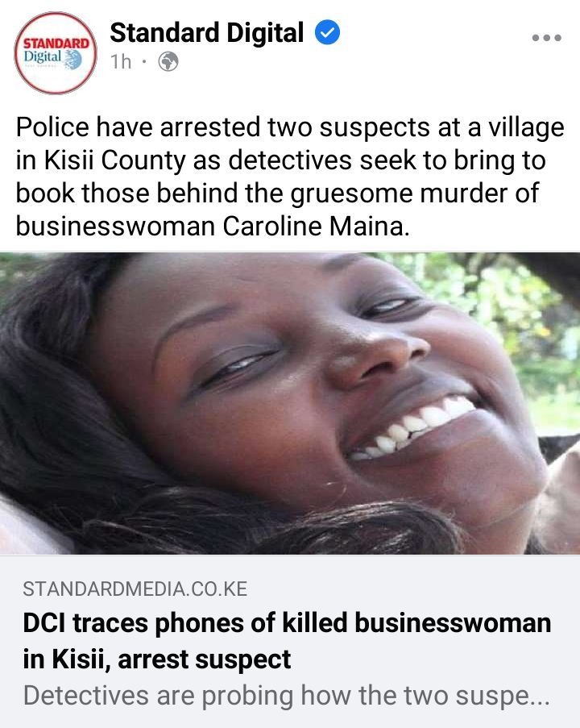Click the red STANDARD wordmark in the logo
Image resolution: width=580 pixels, height=728 pixels.
pyautogui.click(x=56, y=44)
